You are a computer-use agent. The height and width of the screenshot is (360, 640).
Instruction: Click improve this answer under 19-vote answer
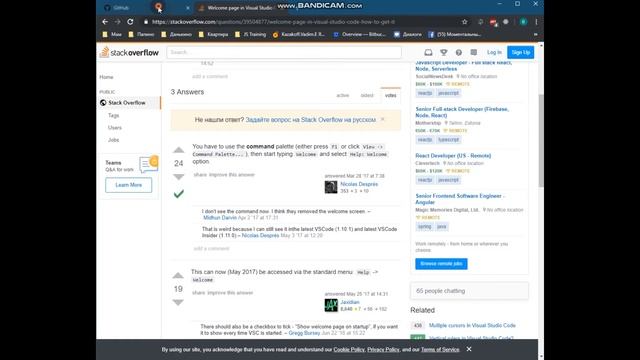click(x=230, y=293)
